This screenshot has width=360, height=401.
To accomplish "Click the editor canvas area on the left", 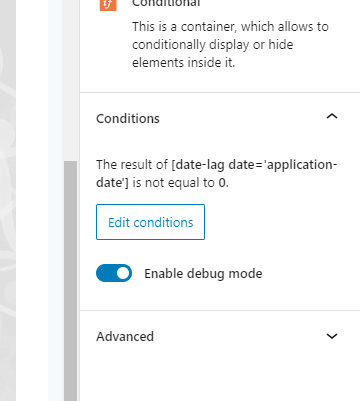I will click(x=8, y=200).
